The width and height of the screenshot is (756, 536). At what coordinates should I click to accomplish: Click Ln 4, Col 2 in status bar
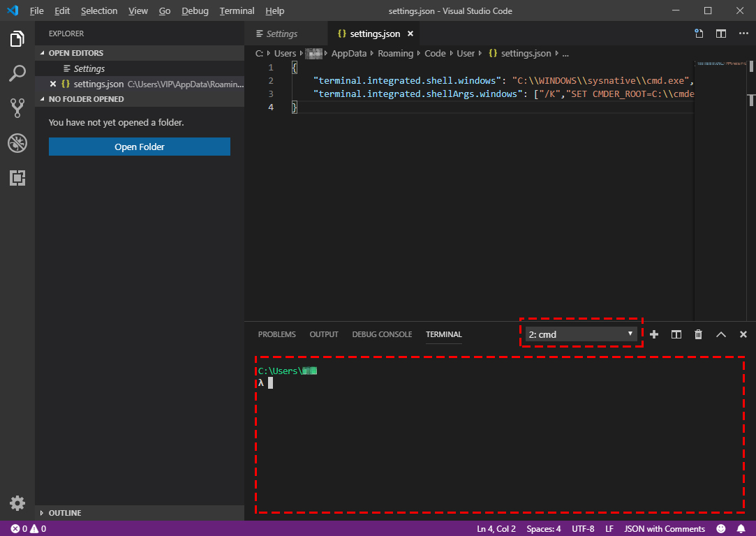(496, 529)
